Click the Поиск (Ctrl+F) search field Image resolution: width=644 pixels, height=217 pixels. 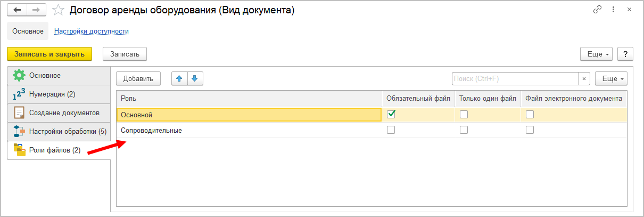pos(515,78)
